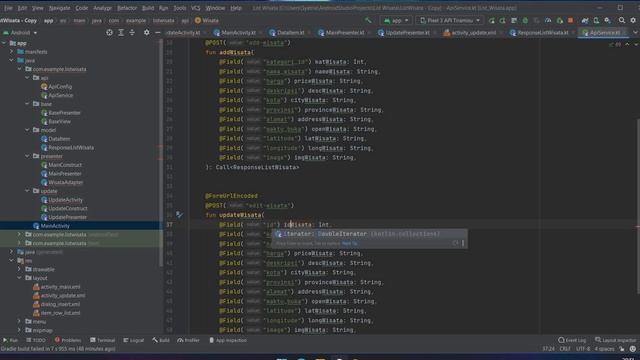
Task: Click the SDK Manager icon in toolbar
Action: click(607, 20)
